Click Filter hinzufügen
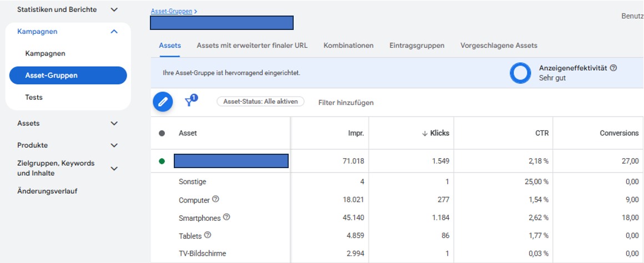 346,103
